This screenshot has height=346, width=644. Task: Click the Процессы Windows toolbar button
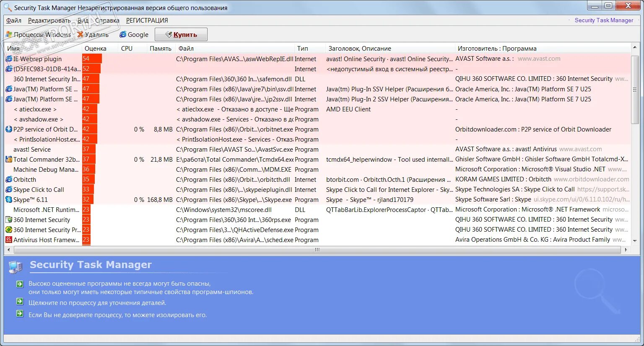click(x=38, y=35)
